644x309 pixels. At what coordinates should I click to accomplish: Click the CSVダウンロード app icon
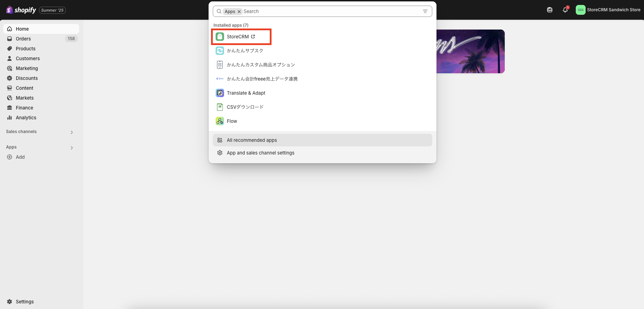(x=220, y=107)
